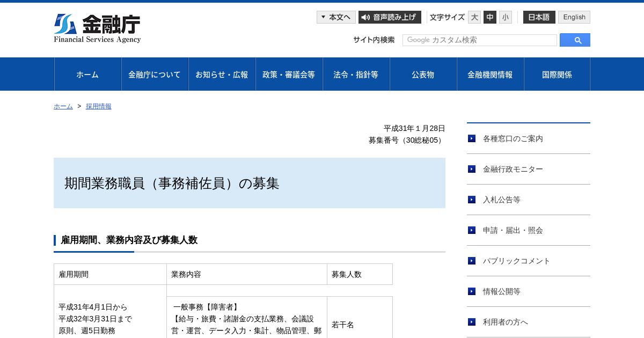Open the 政策・審議会等 menu item
This screenshot has height=338, width=644.
(x=289, y=75)
